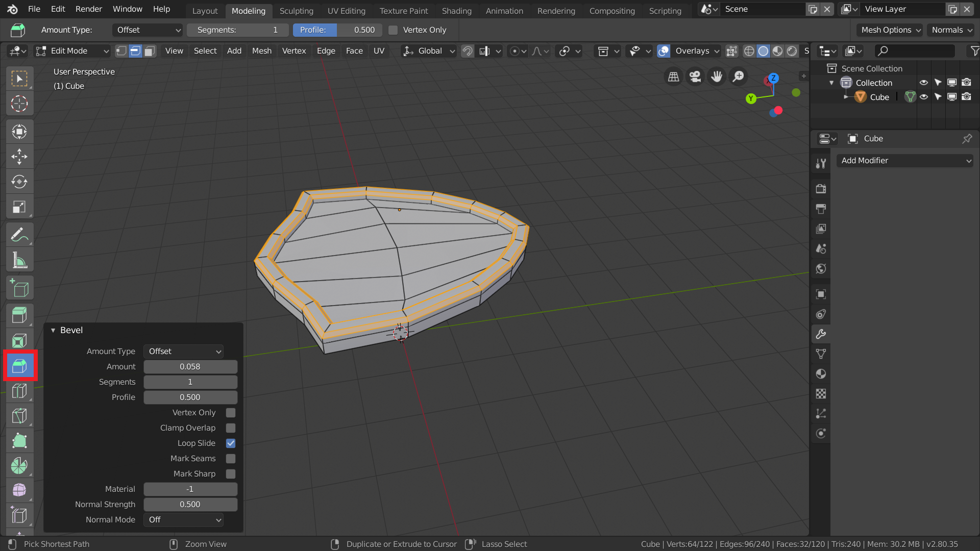Activate the Extrude Region tool

click(19, 315)
